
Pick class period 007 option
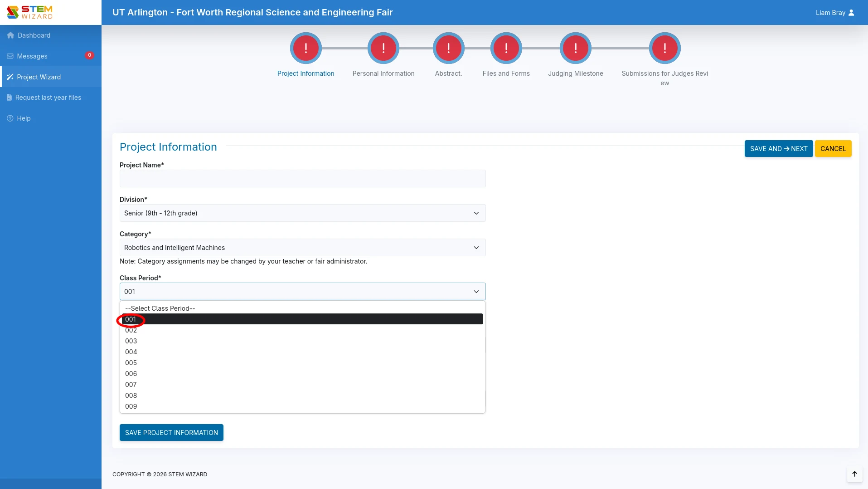[302, 385]
